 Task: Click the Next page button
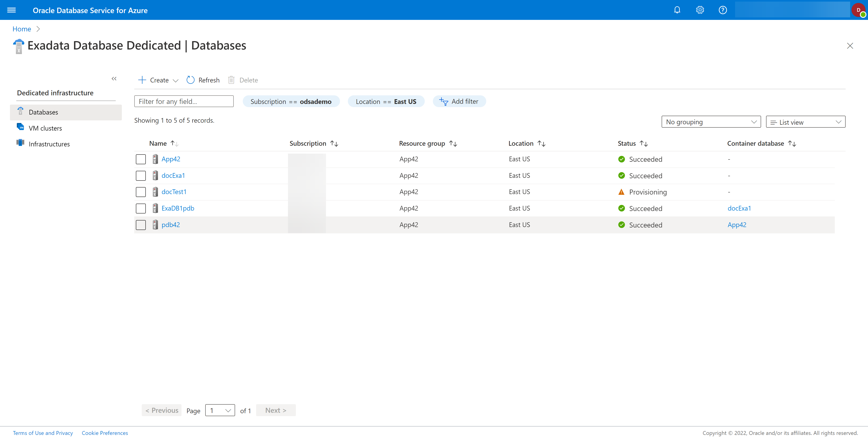[276, 410]
